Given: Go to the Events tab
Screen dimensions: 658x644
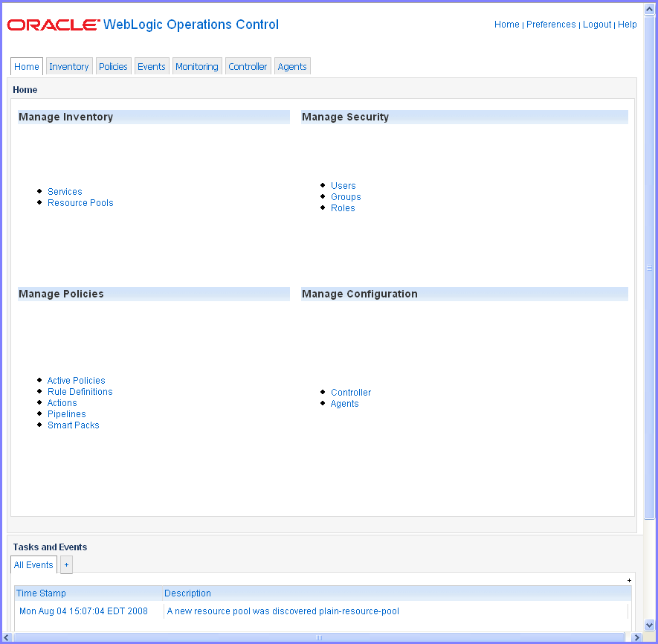Looking at the screenshot, I should coord(152,66).
